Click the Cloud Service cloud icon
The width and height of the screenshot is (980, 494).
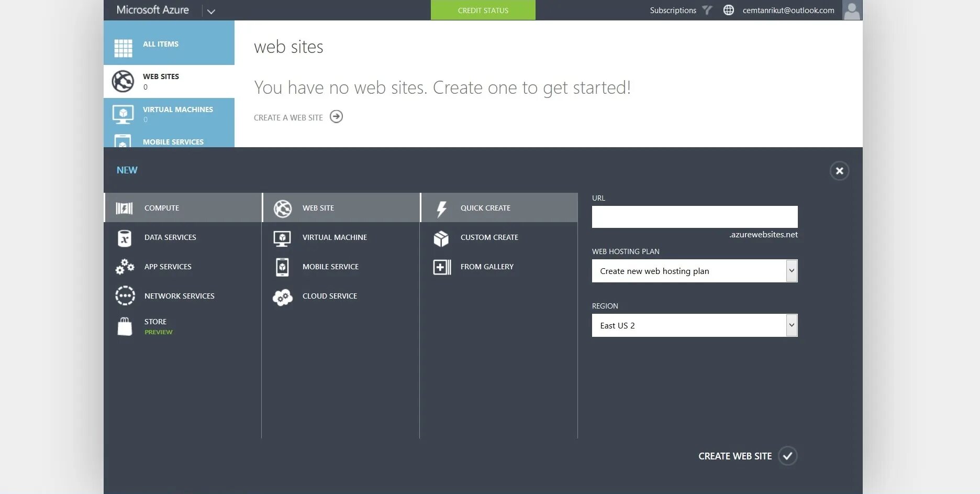coord(283,297)
